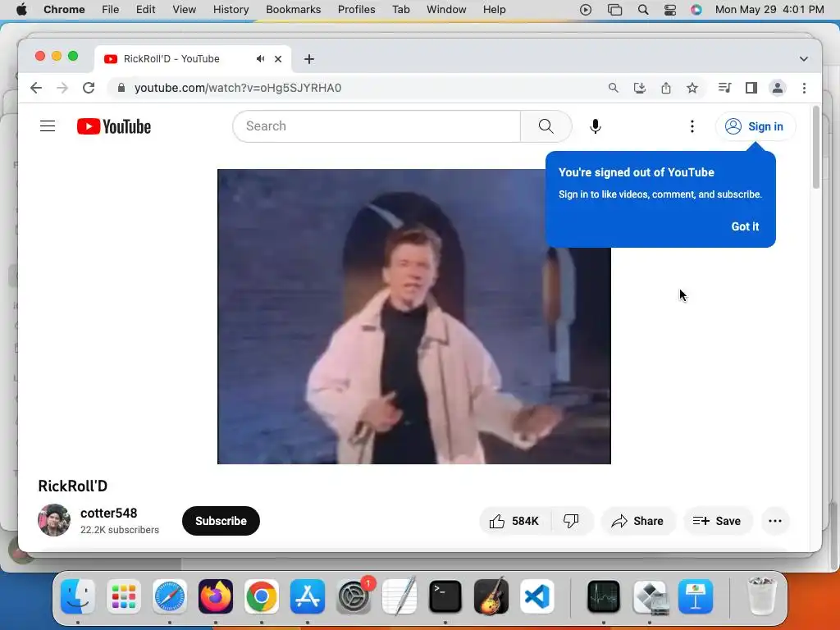The width and height of the screenshot is (840, 630).
Task: Click the install app icon in address bar
Action: tap(640, 88)
